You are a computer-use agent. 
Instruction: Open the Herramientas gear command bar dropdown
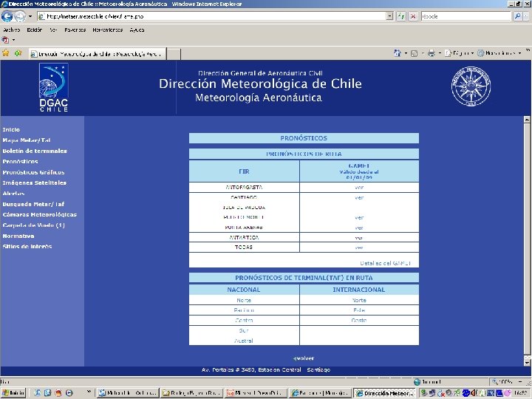coord(499,53)
